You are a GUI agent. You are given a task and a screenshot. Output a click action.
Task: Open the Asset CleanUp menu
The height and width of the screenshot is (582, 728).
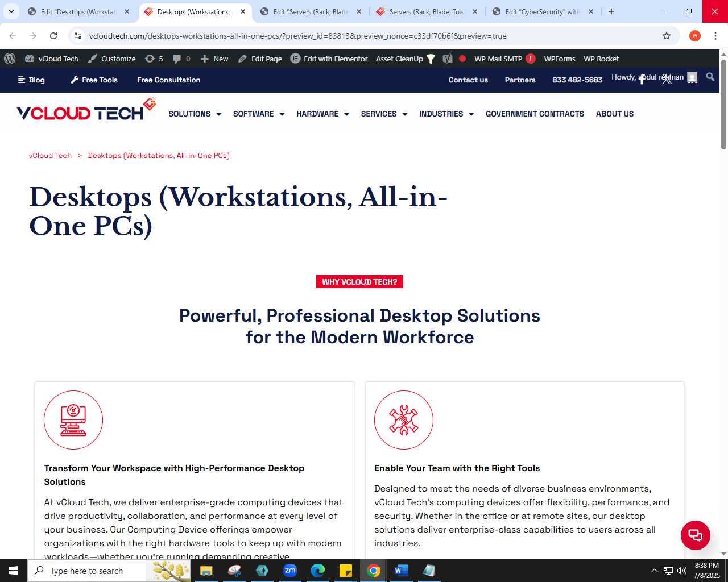click(x=406, y=59)
